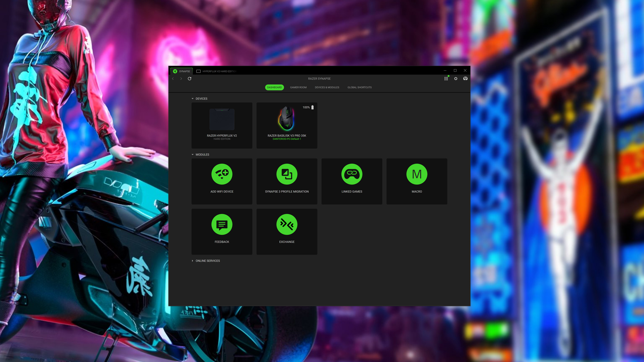Expand the Online Services section
This screenshot has width=644, height=362.
[x=193, y=261]
